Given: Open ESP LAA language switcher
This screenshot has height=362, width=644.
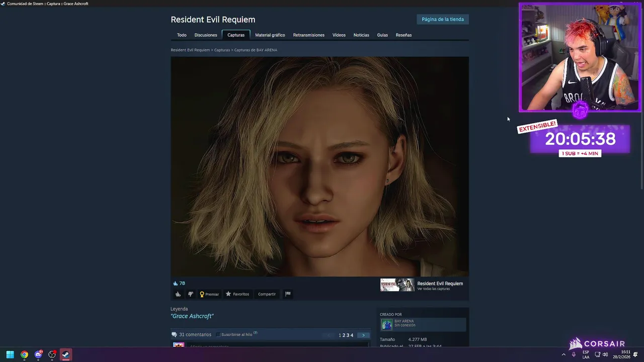Looking at the screenshot, I should point(586,354).
